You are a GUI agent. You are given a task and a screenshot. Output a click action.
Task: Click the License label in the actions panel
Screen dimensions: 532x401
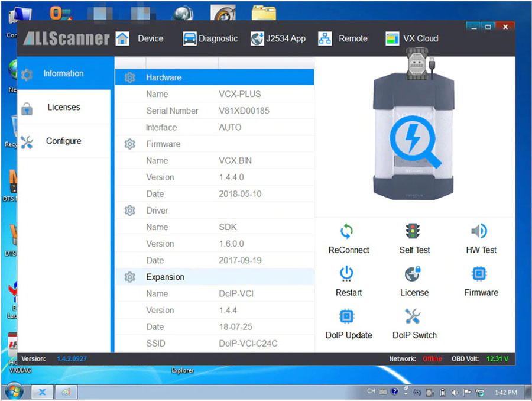(x=414, y=293)
